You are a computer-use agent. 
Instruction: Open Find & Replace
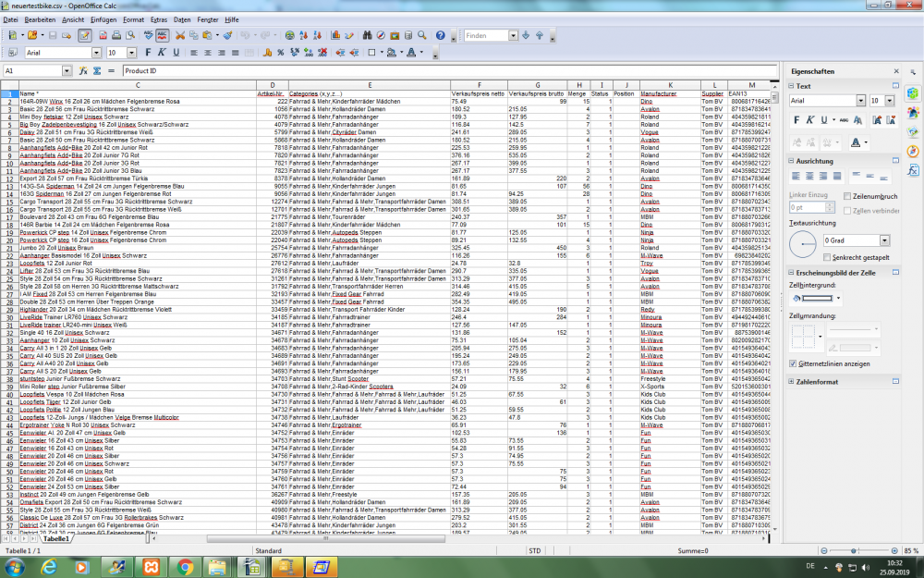pos(368,37)
